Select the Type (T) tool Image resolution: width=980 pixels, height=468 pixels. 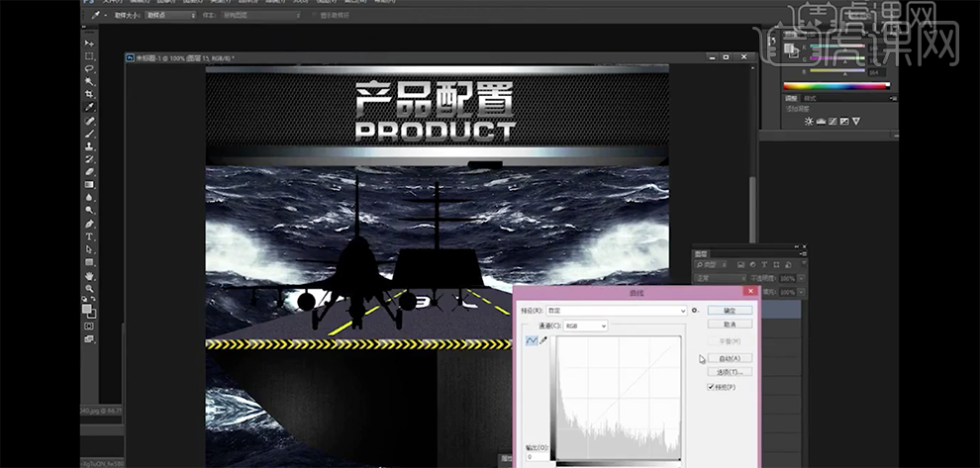pos(89,236)
